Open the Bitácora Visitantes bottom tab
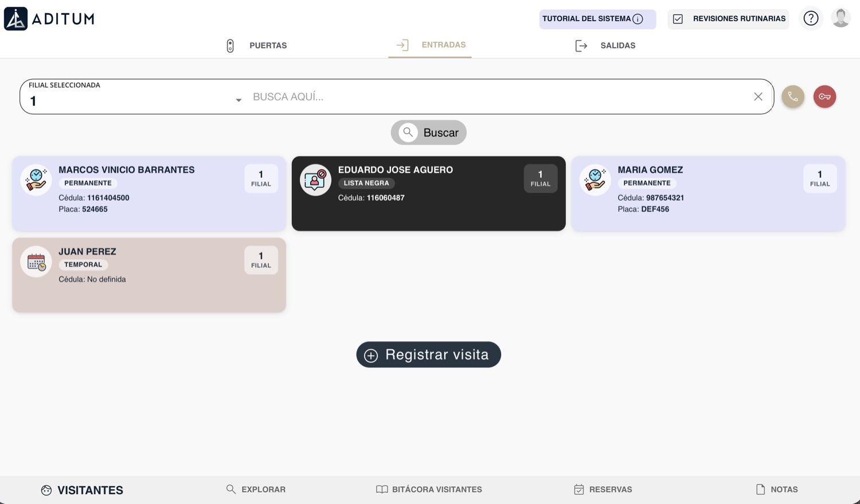This screenshot has width=860, height=504. [429, 490]
